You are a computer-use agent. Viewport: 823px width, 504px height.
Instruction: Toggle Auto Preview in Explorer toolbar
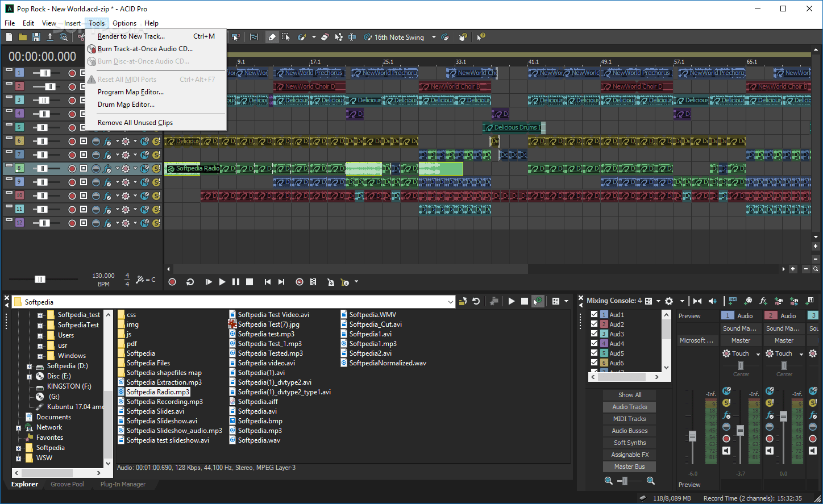[x=538, y=301]
